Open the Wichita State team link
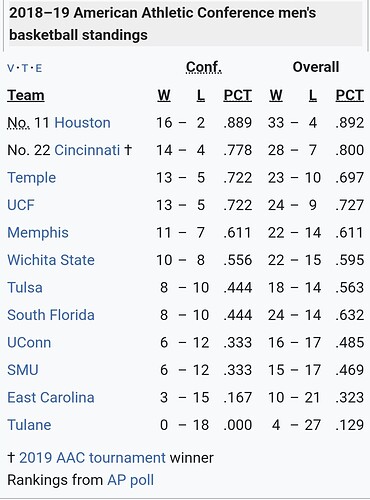Screen dimensions: 370x500 tap(51, 260)
